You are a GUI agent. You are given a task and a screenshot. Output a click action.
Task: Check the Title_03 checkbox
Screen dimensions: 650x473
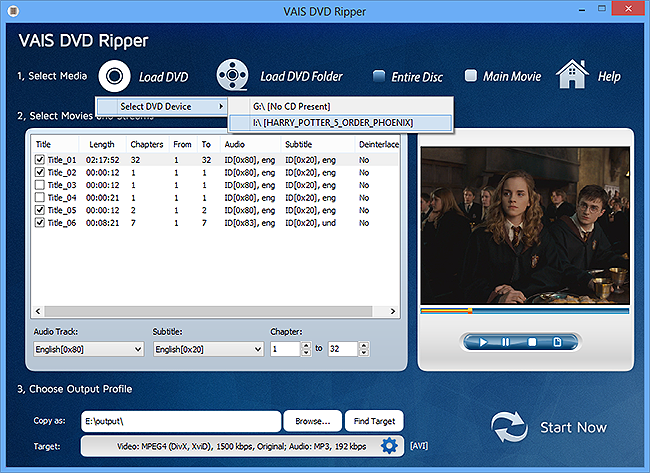[x=40, y=185]
